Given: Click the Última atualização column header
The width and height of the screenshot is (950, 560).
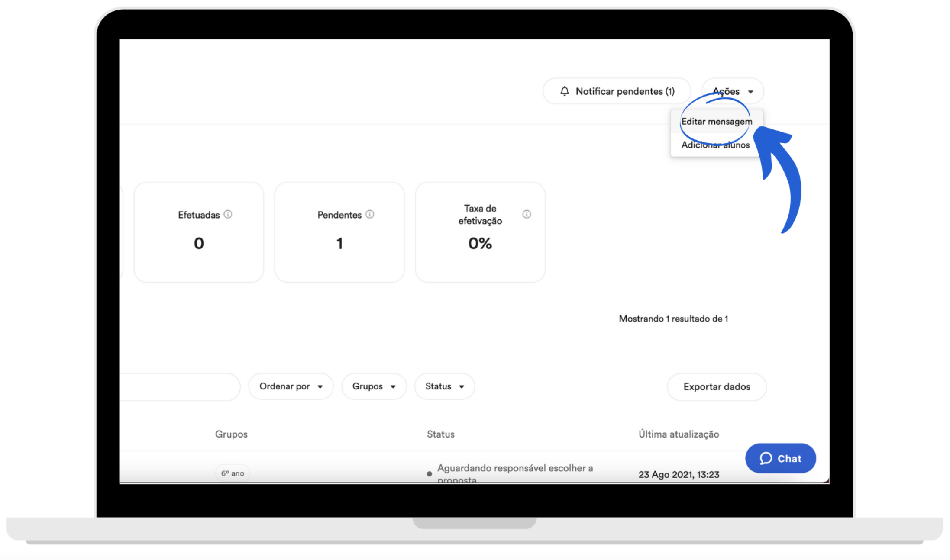Looking at the screenshot, I should tap(679, 434).
